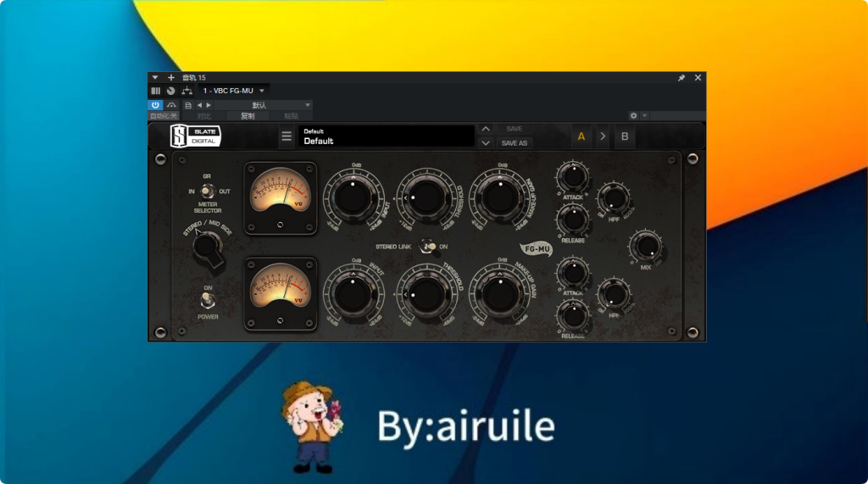
Task: Click the 对比 compare button
Action: [x=203, y=116]
